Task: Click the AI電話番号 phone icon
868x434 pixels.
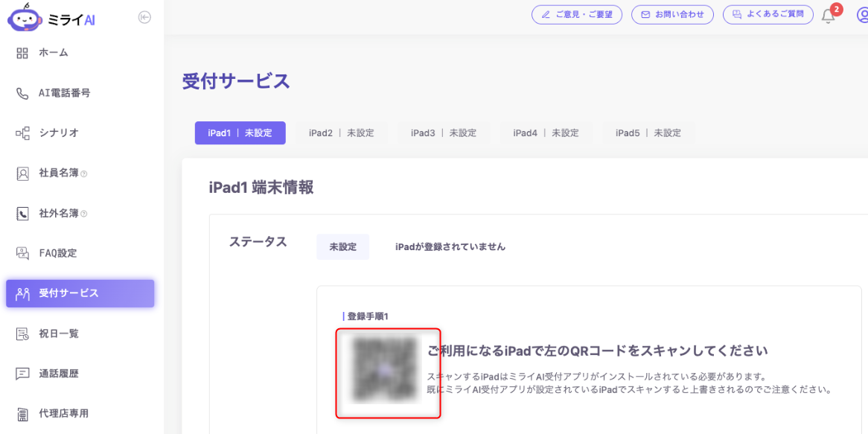Action: point(22,93)
